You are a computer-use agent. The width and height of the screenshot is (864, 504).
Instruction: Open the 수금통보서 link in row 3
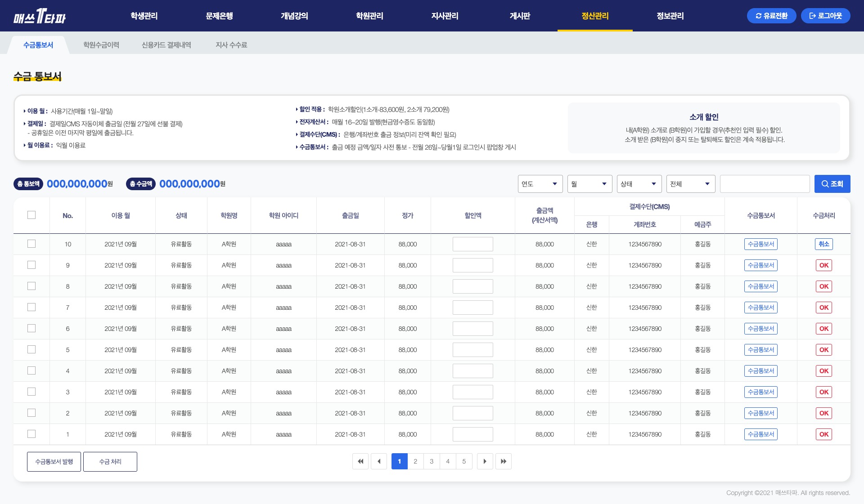pos(761,392)
